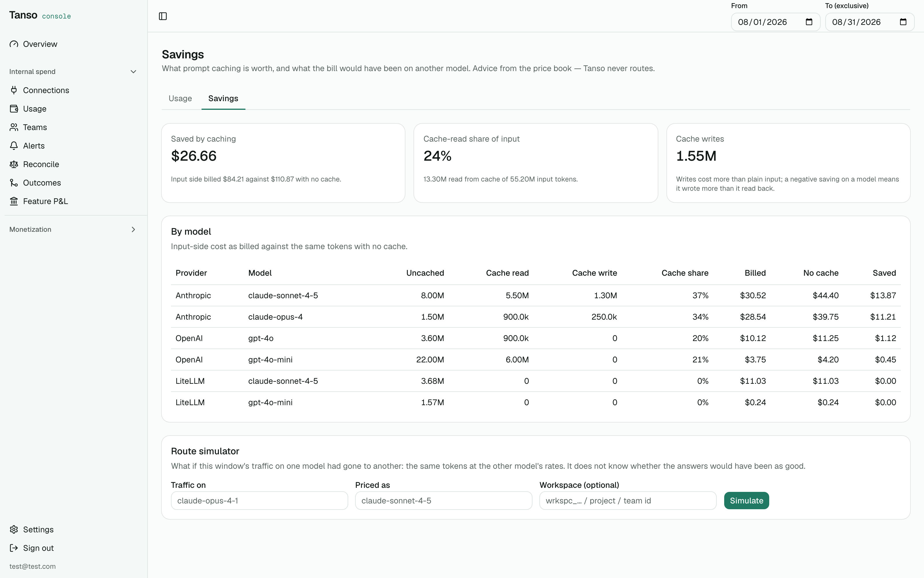Click the 22.00M uncached cell

pyautogui.click(x=430, y=360)
